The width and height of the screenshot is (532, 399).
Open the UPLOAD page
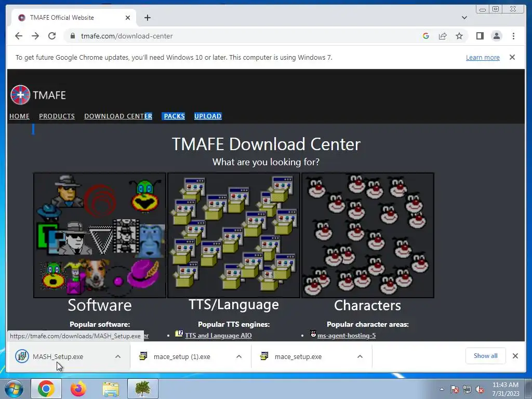click(208, 116)
